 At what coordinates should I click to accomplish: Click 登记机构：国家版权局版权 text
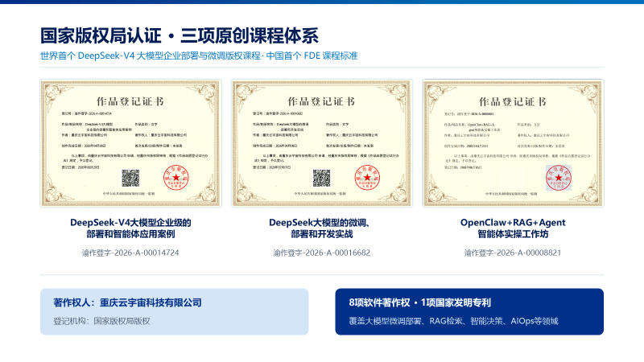[101, 321]
